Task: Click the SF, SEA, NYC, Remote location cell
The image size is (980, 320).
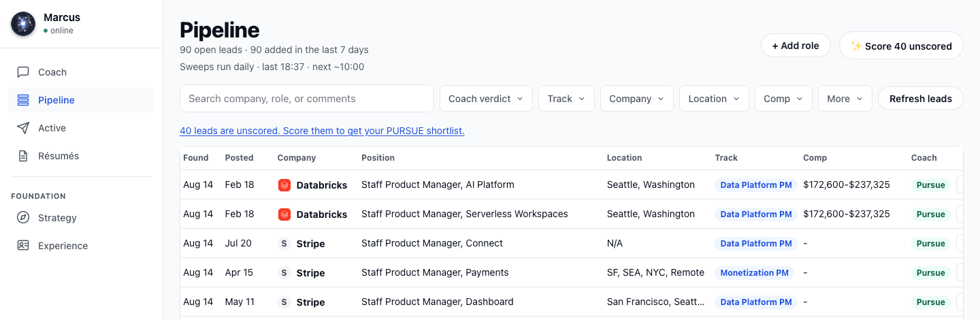Action: click(x=655, y=272)
